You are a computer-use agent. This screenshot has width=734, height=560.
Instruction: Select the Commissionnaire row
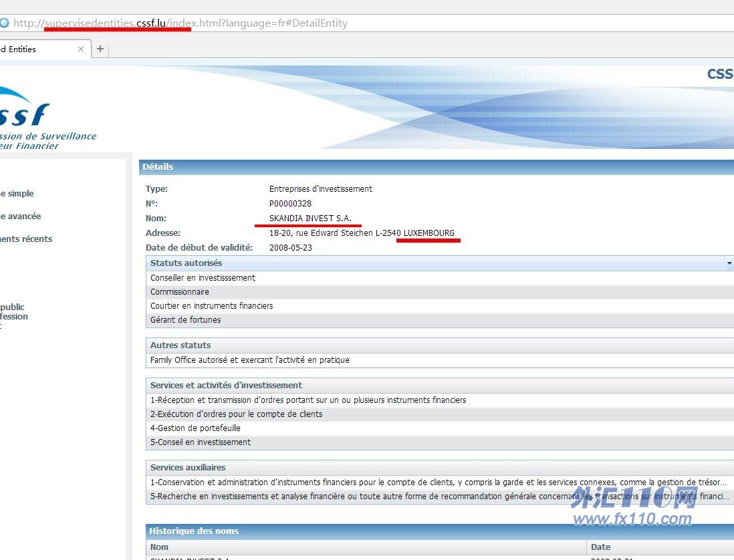[x=440, y=291]
